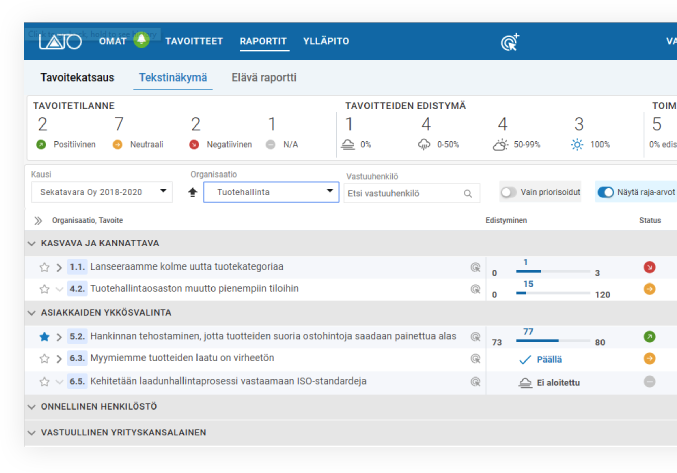Click progress bar of goal 4.2 showing 15
Screen dimensions: 677x473
click(x=553, y=293)
